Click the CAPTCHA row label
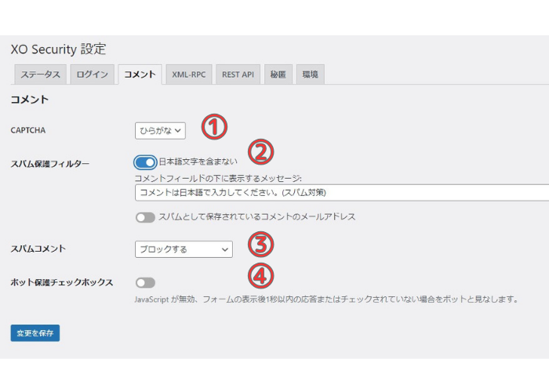Screen dimensions: 549x392 [28, 130]
